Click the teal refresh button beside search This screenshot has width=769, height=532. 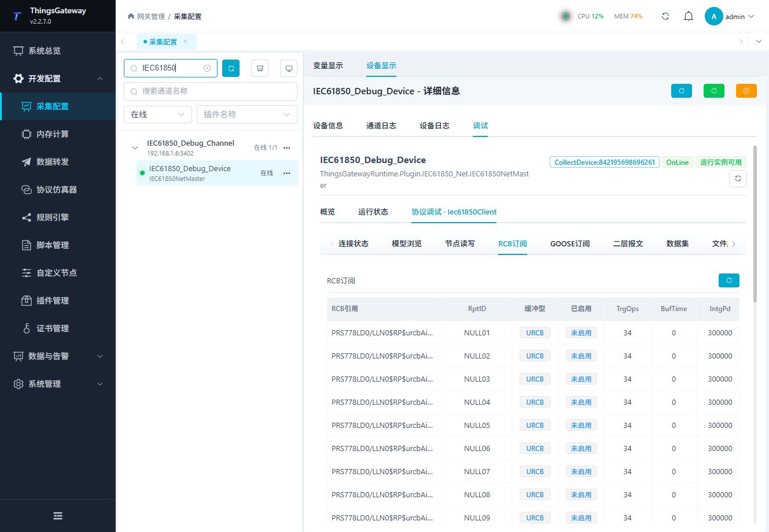click(231, 68)
